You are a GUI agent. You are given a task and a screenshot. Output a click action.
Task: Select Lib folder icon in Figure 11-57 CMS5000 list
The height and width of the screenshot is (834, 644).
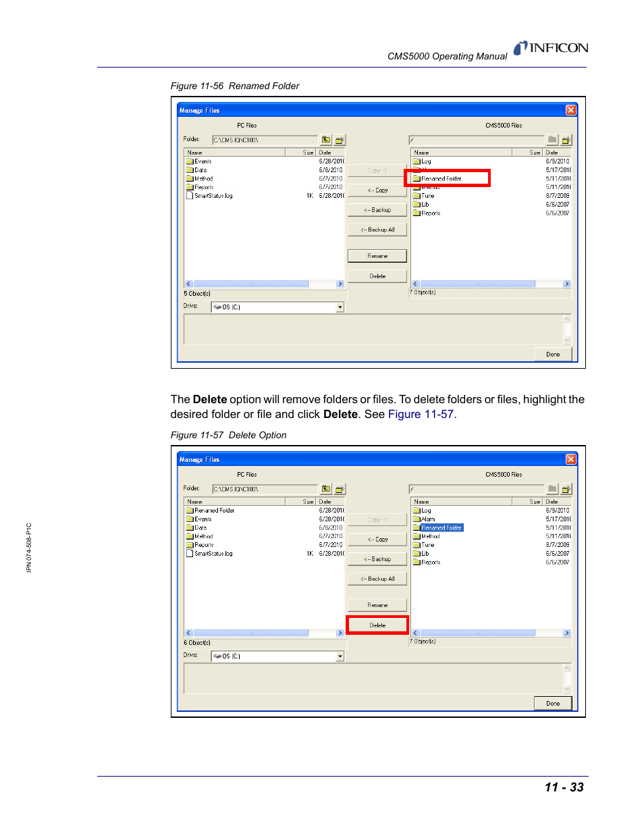click(x=417, y=554)
